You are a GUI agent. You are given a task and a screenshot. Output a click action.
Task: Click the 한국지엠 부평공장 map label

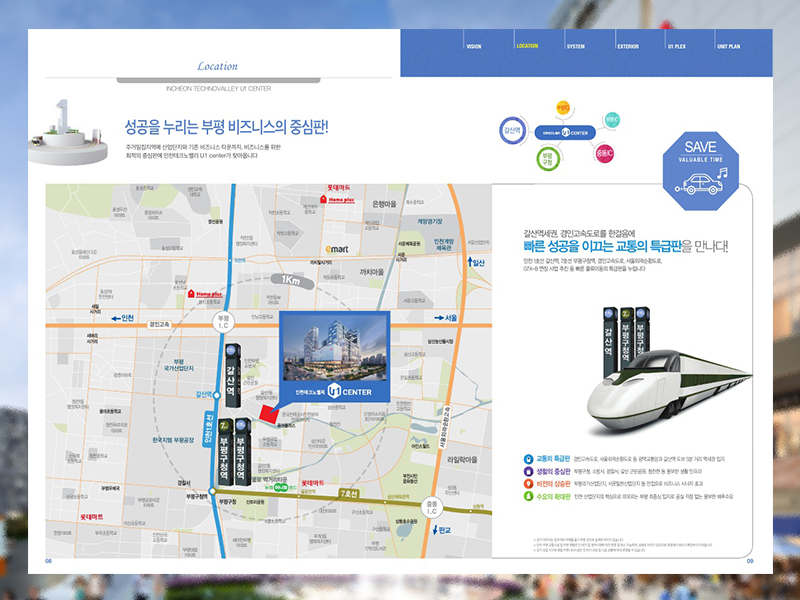point(172,440)
